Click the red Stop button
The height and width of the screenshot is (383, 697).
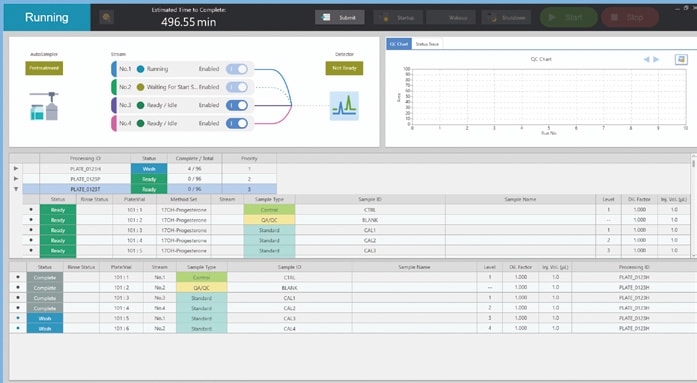tap(630, 17)
